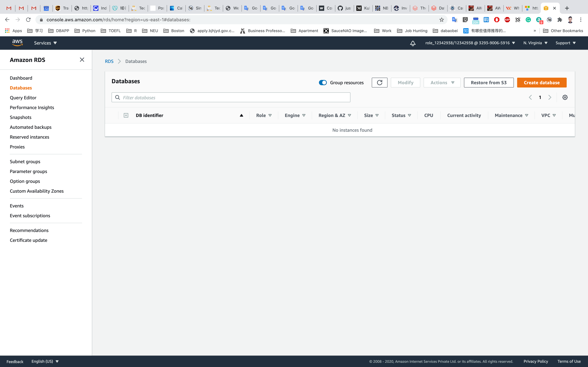
Task: Click the AWS notifications bell icon
Action: (413, 43)
